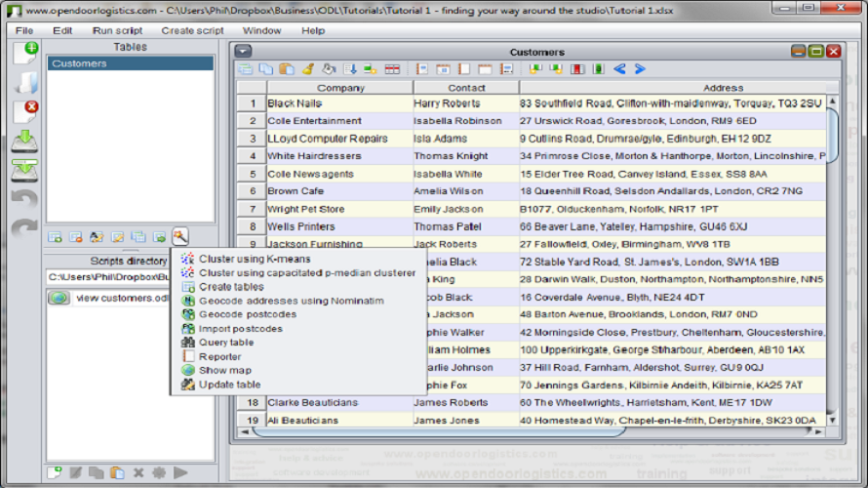Screen dimensions: 868x488
Task: Click the new spreadsheet icon with green plus
Action: click(24, 54)
